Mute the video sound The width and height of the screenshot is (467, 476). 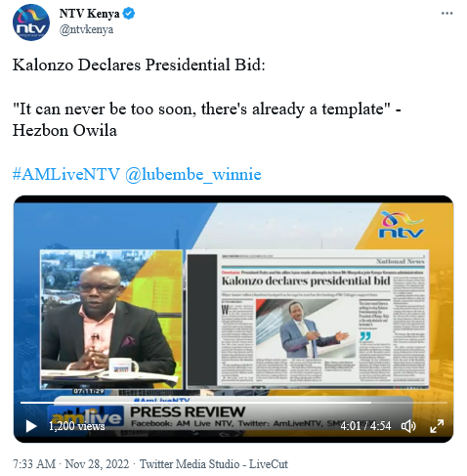408,426
